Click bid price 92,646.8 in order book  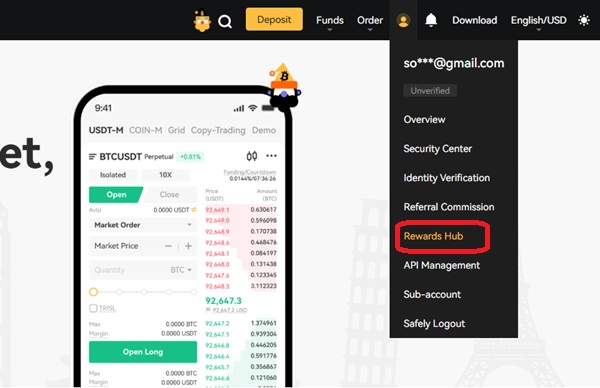pyautogui.click(x=217, y=345)
